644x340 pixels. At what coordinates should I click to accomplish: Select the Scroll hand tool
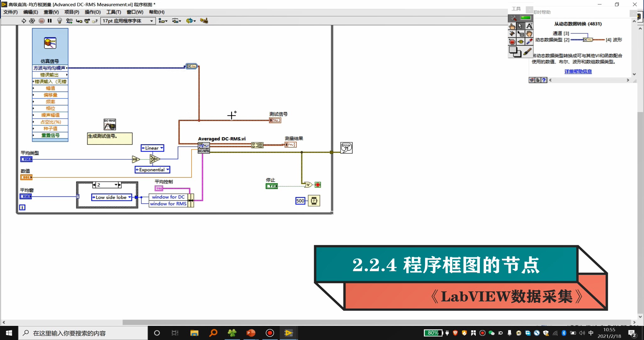point(530,34)
